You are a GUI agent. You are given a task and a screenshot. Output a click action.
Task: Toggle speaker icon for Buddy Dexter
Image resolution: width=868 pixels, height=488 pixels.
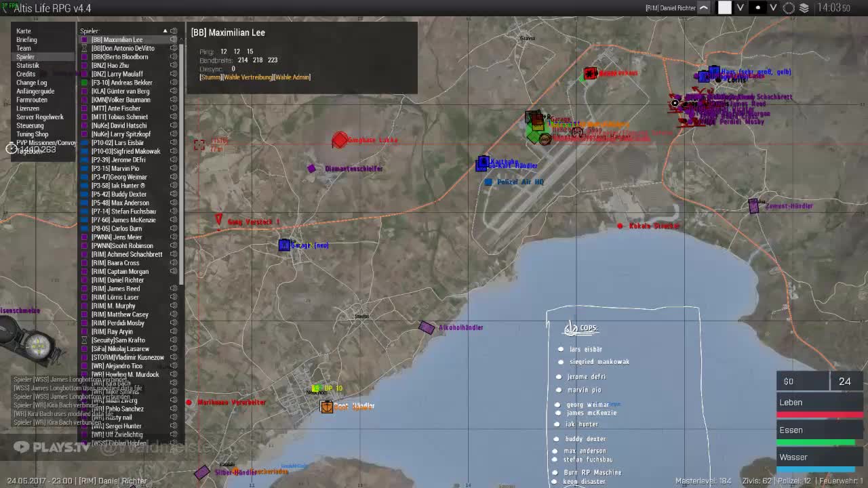pos(174,195)
